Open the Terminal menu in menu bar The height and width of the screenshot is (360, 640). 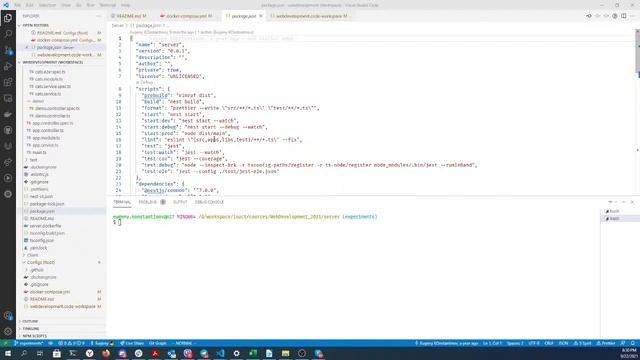[107, 5]
